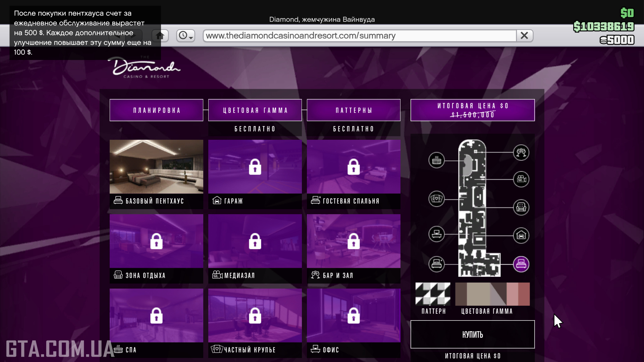Image resolution: width=644 pixels, height=362 pixels.
Task: Open the browser history dropdown
Action: click(x=185, y=36)
